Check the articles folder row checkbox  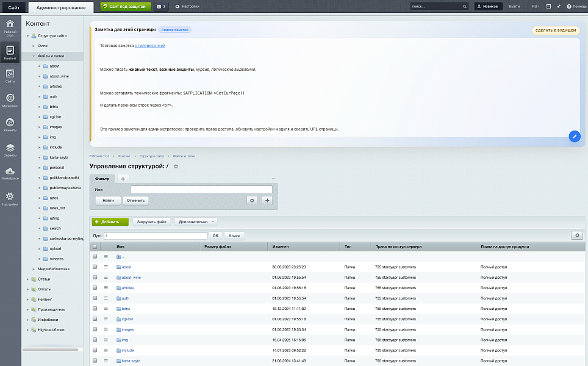[x=95, y=288]
